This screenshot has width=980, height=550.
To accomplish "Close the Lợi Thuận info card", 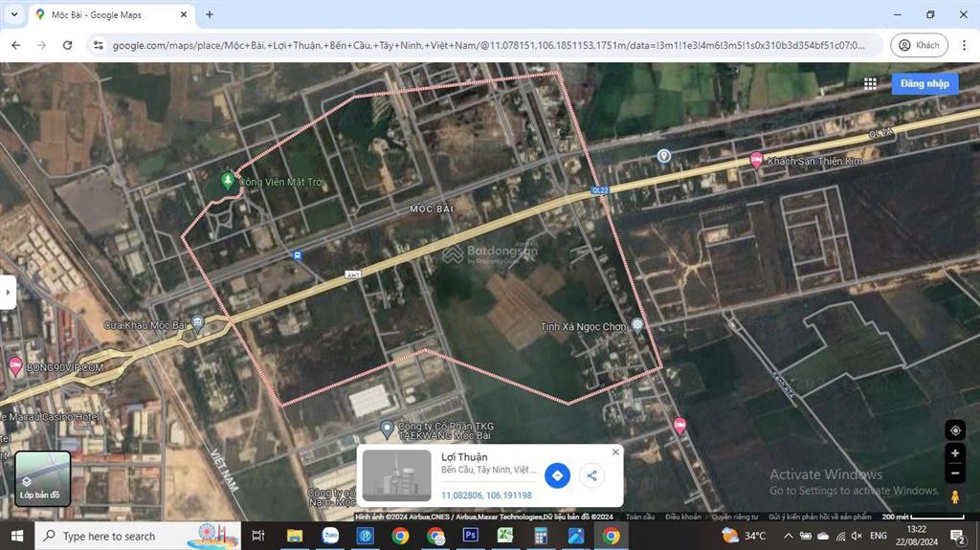I will [615, 451].
